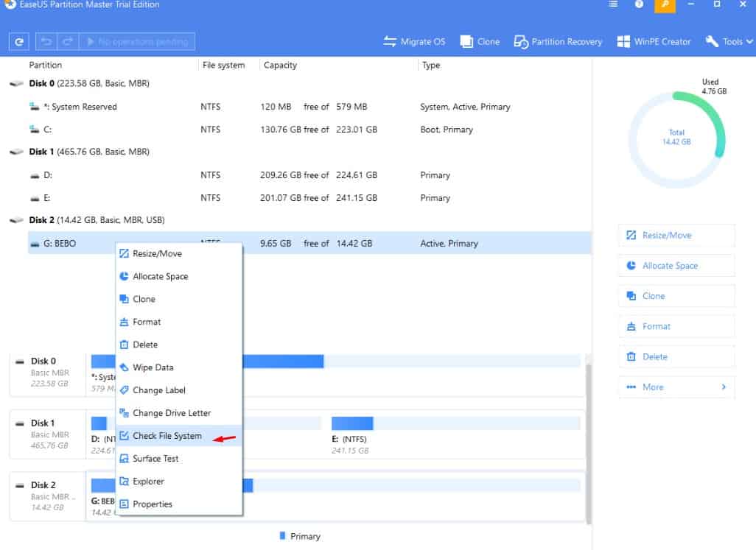Viewport: 756px width, 550px height.
Task: Click Delete button in right panel
Action: [676, 357]
